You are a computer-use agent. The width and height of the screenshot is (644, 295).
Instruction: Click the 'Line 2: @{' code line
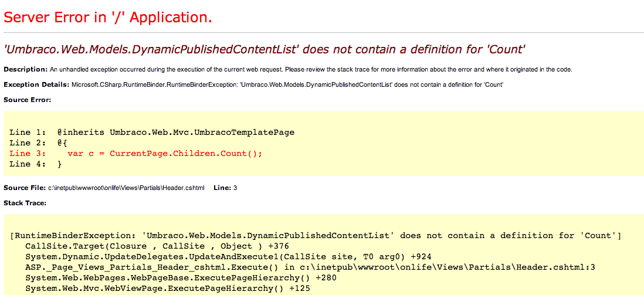[x=38, y=143]
